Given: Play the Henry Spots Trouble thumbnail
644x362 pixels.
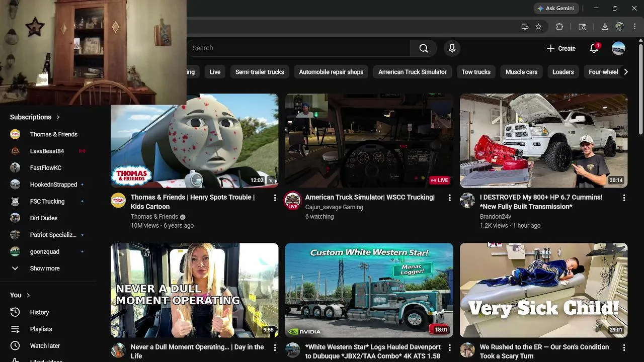Looking at the screenshot, I should tap(194, 141).
